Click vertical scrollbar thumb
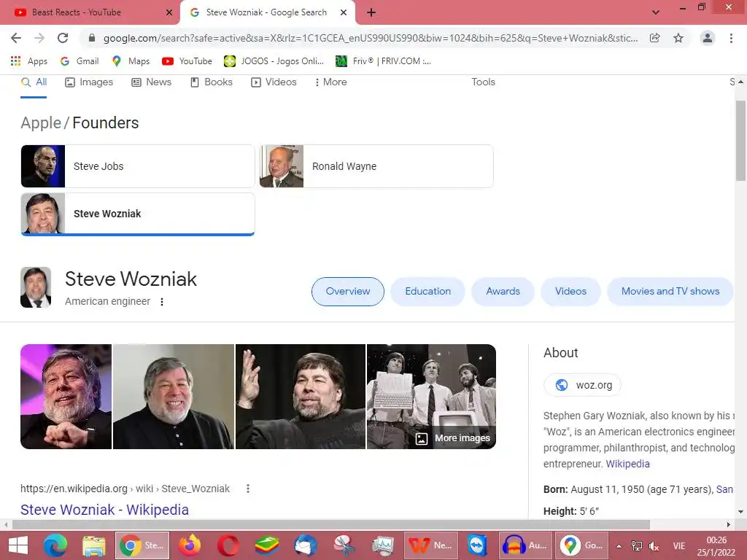Screen dimensions: 747x560 click(740, 141)
